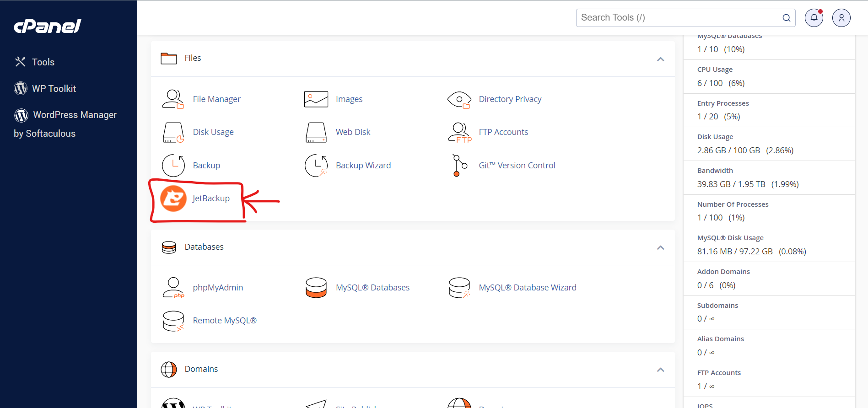Image resolution: width=868 pixels, height=408 pixels.
Task: Collapse the Databases section
Action: 660,247
